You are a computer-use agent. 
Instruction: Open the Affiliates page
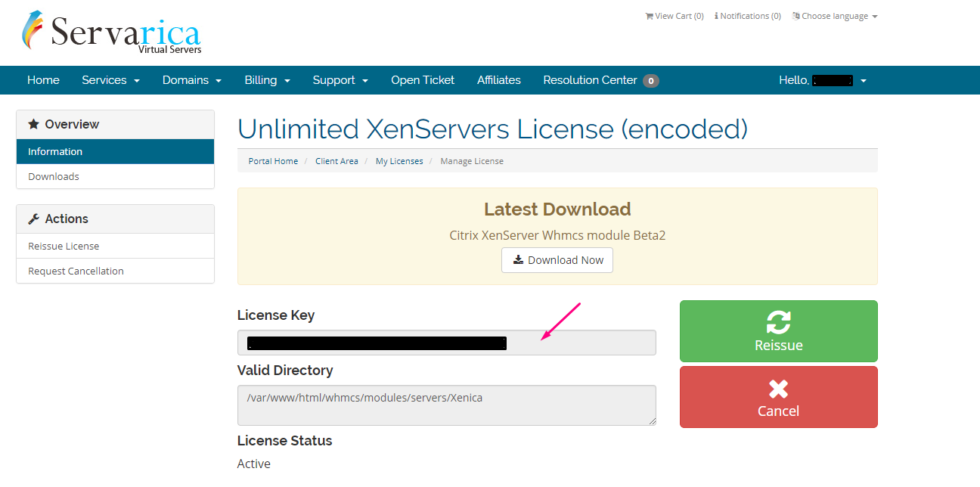[499, 80]
